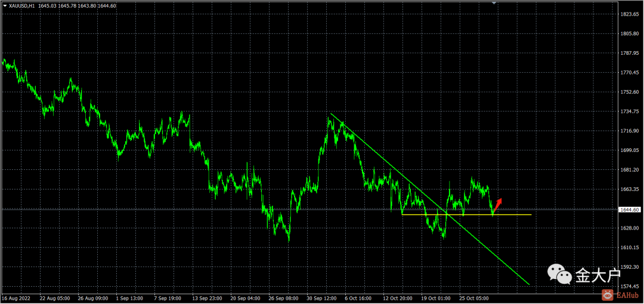The image size is (644, 304).
Task: Click price level 1716.90 on the axis
Action: click(x=630, y=131)
